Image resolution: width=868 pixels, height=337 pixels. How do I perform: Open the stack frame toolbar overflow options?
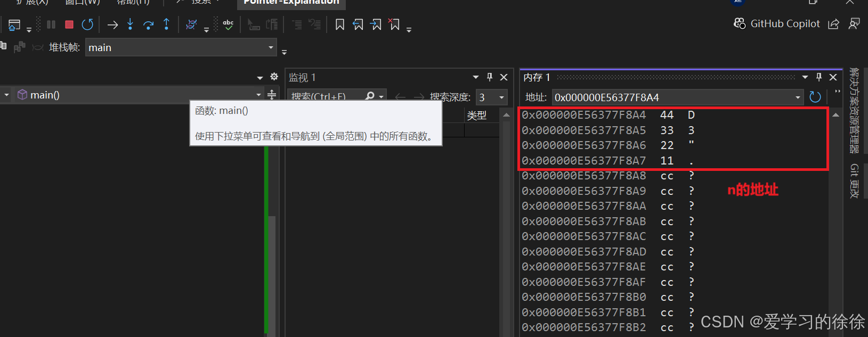click(x=284, y=52)
